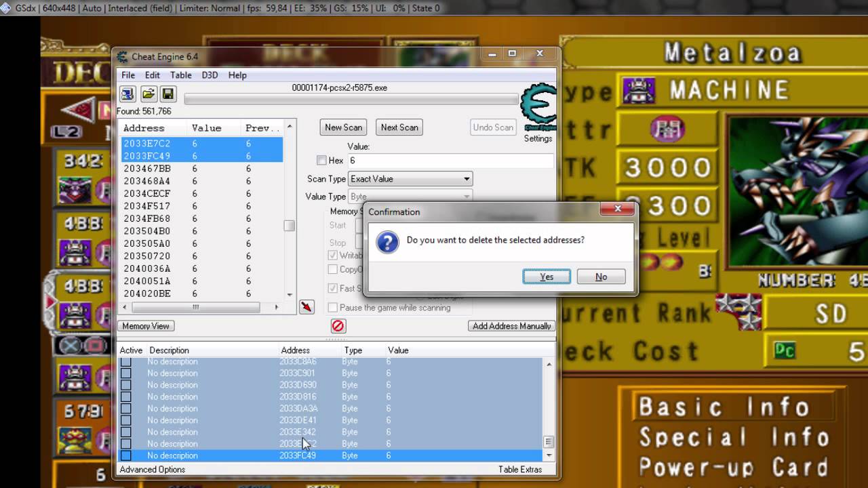Click the found list vertical scrollbar thumb
Viewport: 868px width, 488px height.
point(290,226)
